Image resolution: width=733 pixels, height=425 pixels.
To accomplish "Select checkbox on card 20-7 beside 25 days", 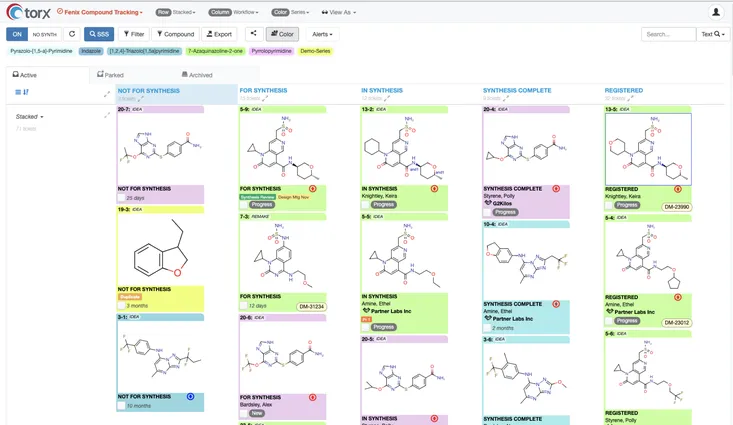I will coord(122,198).
